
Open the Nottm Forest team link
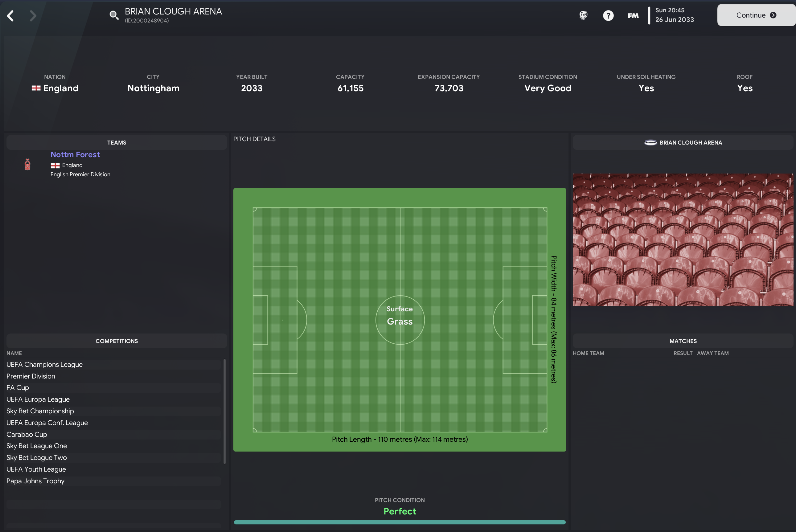pos(75,155)
